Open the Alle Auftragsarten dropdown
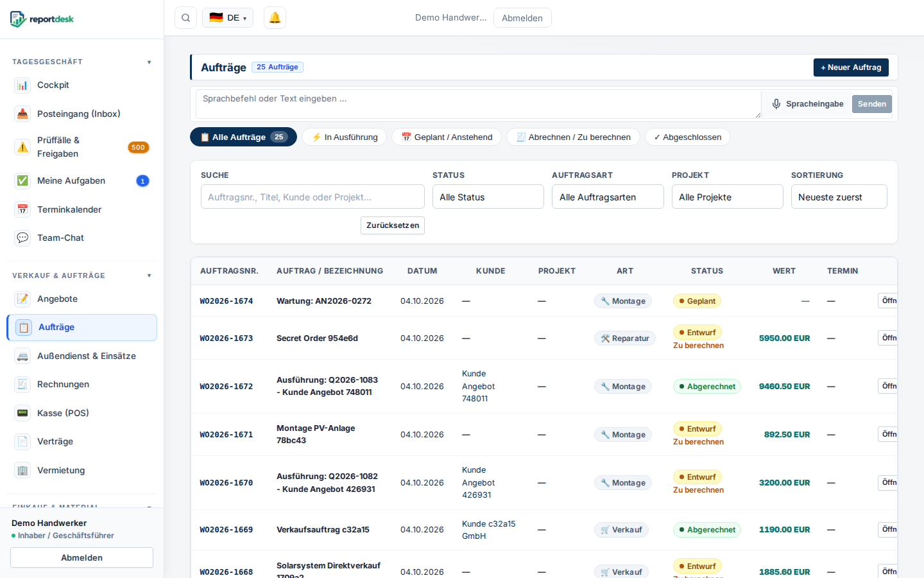This screenshot has width=924, height=578. pos(608,197)
